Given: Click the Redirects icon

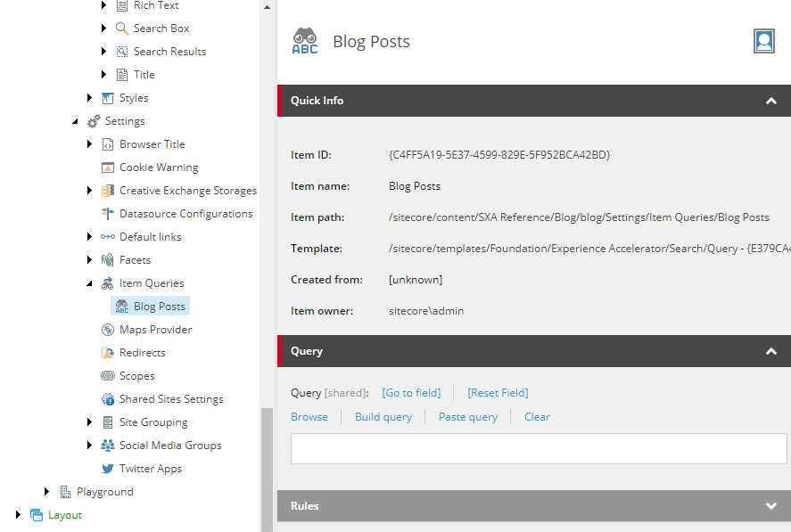Looking at the screenshot, I should coord(108,353).
